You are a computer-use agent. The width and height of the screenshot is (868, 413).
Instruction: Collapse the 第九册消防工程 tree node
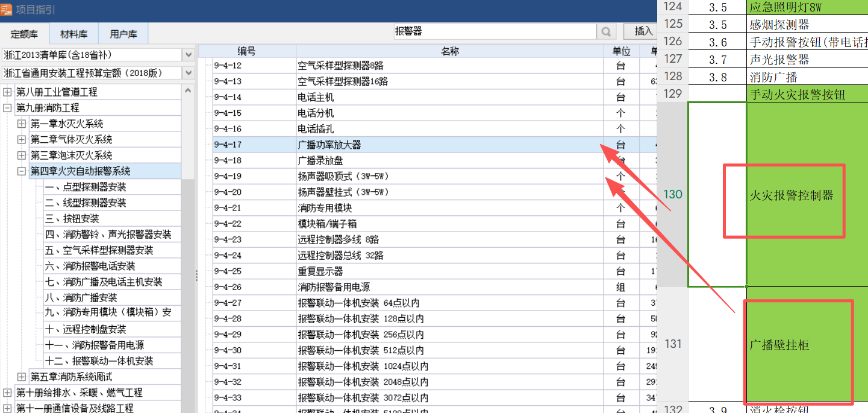point(6,108)
